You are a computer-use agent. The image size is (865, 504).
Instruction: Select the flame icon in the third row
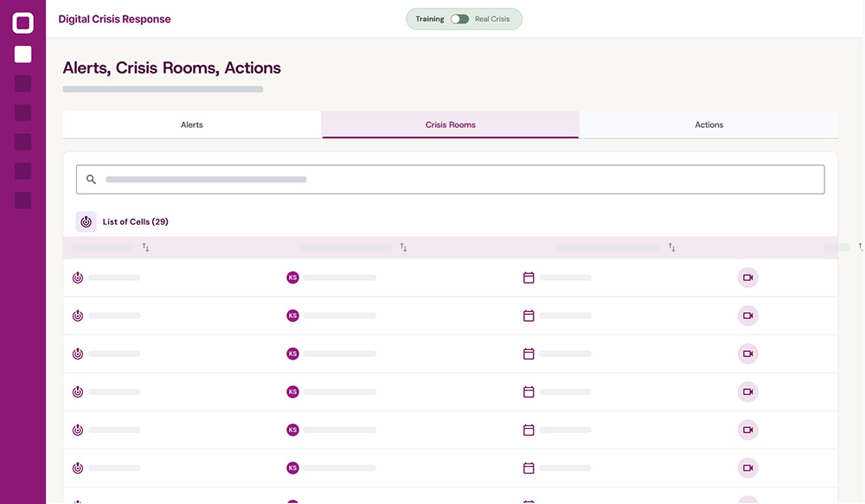click(x=77, y=354)
